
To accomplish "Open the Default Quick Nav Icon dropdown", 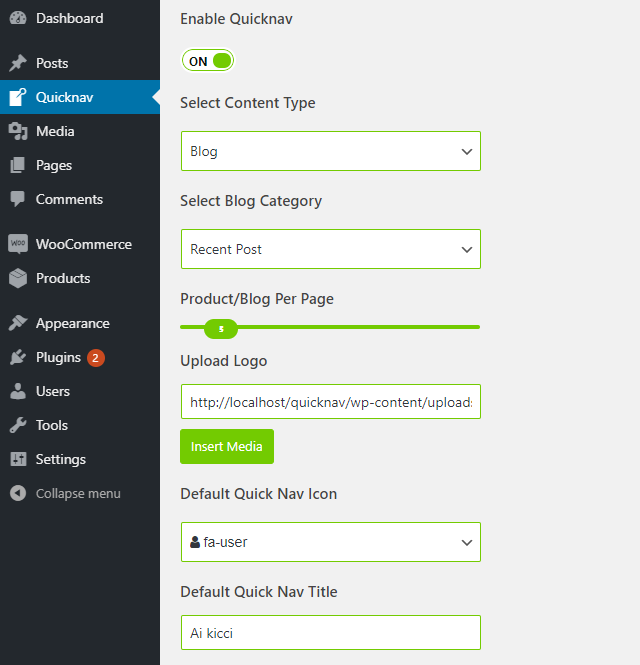I will point(331,542).
